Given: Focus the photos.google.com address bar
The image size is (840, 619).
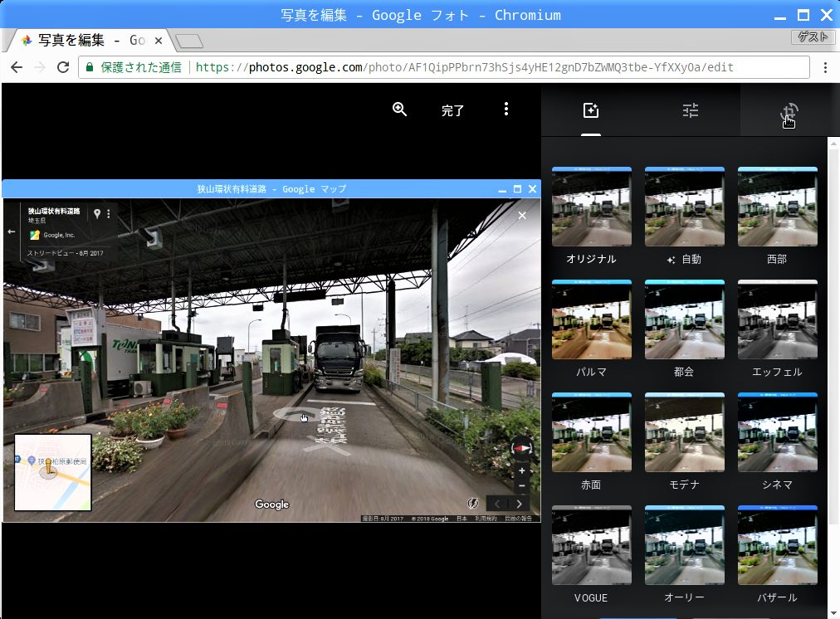Looking at the screenshot, I should coord(443,67).
